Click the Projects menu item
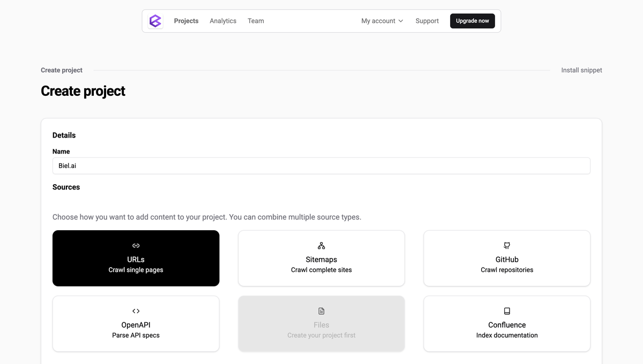The width and height of the screenshot is (643, 364). [x=186, y=21]
